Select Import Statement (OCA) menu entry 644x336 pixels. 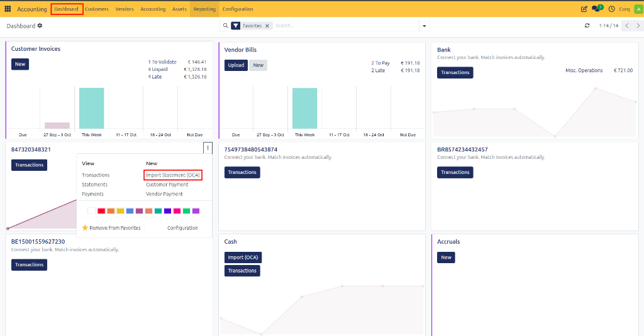coord(173,175)
